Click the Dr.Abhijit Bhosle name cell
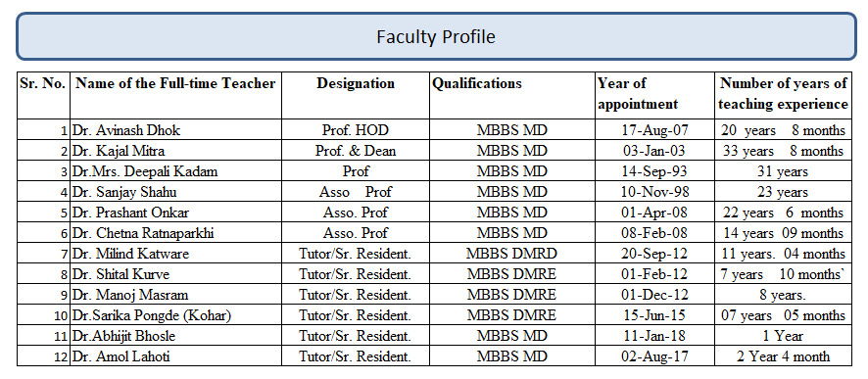The height and width of the screenshot is (379, 868). [175, 335]
